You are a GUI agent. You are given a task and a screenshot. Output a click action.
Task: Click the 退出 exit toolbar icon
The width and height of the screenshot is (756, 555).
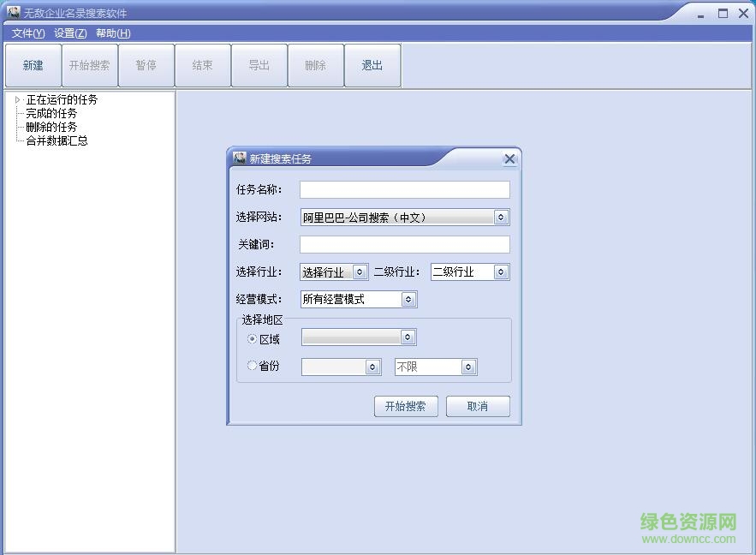[x=372, y=65]
